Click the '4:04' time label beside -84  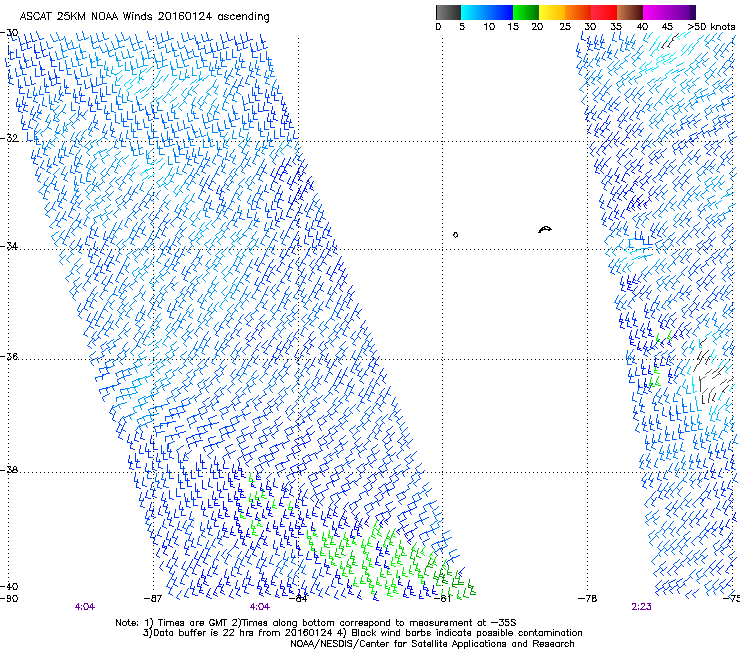pyautogui.click(x=260, y=607)
